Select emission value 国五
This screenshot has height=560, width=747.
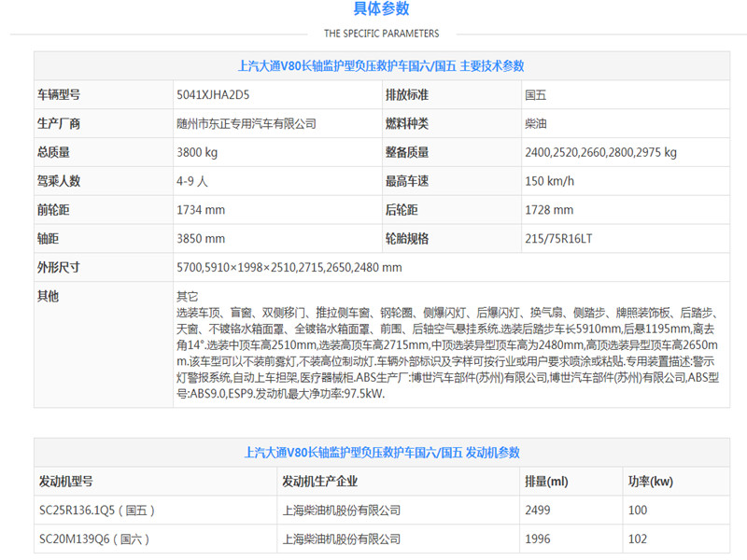coord(535,95)
